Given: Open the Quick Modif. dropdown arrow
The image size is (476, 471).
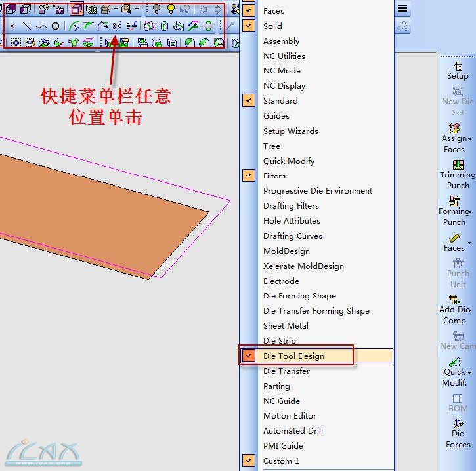Looking at the screenshot, I should [x=470, y=373].
